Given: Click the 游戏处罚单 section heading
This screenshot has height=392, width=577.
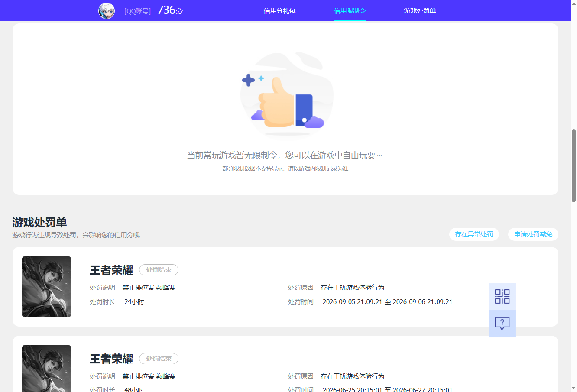Looking at the screenshot, I should click(x=39, y=223).
